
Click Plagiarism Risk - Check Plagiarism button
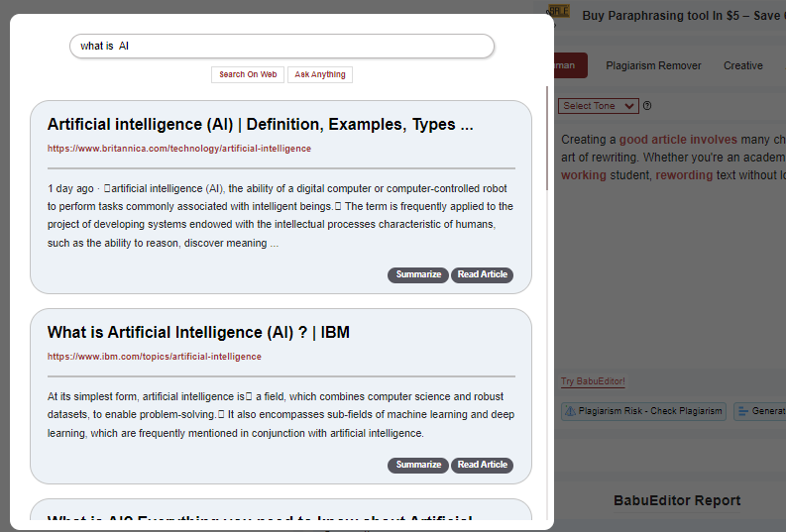[x=643, y=411]
